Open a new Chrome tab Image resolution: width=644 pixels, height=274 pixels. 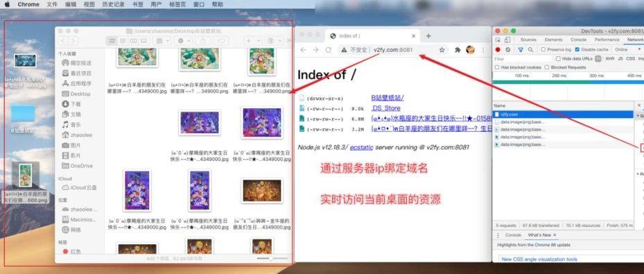pyautogui.click(x=428, y=36)
